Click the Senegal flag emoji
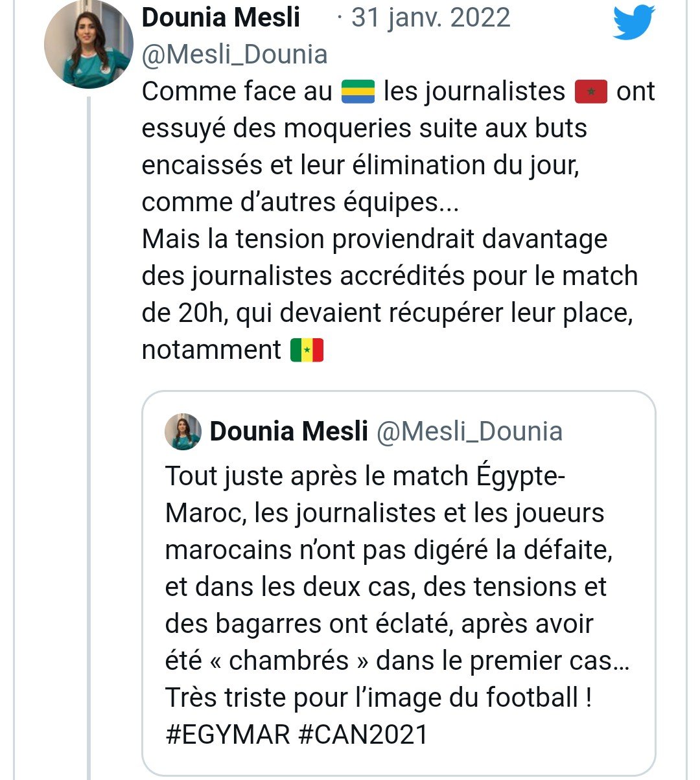This screenshot has width=700, height=780. tap(307, 350)
